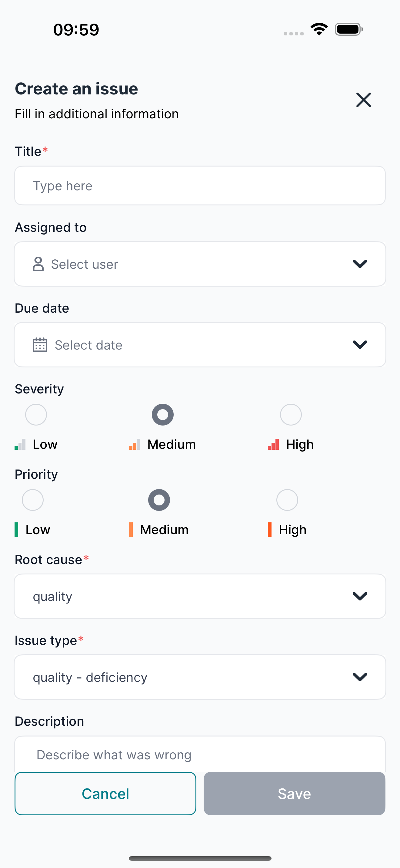
Task: Click the Medium severity bars icon
Action: (x=135, y=444)
